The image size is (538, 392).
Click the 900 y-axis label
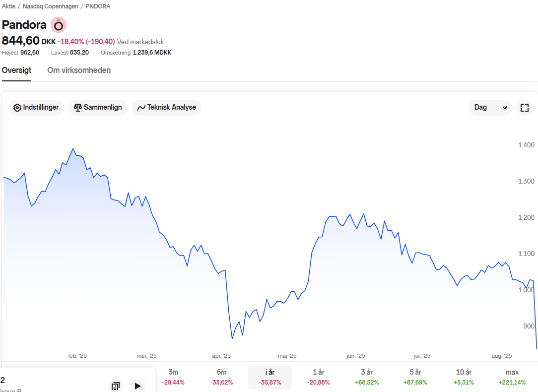click(529, 326)
